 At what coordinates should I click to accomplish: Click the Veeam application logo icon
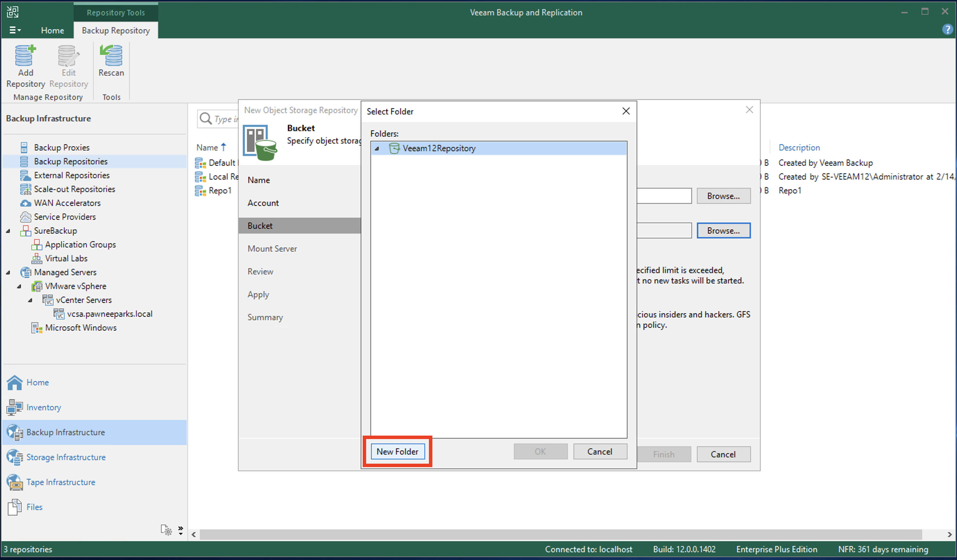12,12
